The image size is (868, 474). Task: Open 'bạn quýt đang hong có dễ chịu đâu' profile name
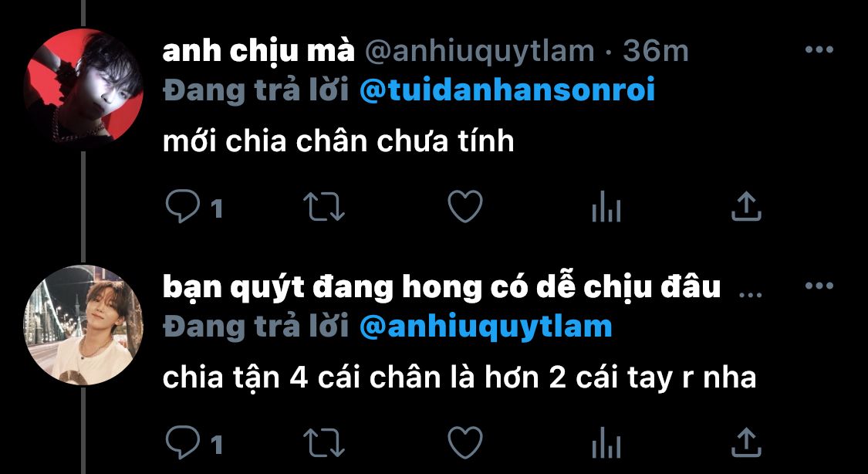pos(442,288)
